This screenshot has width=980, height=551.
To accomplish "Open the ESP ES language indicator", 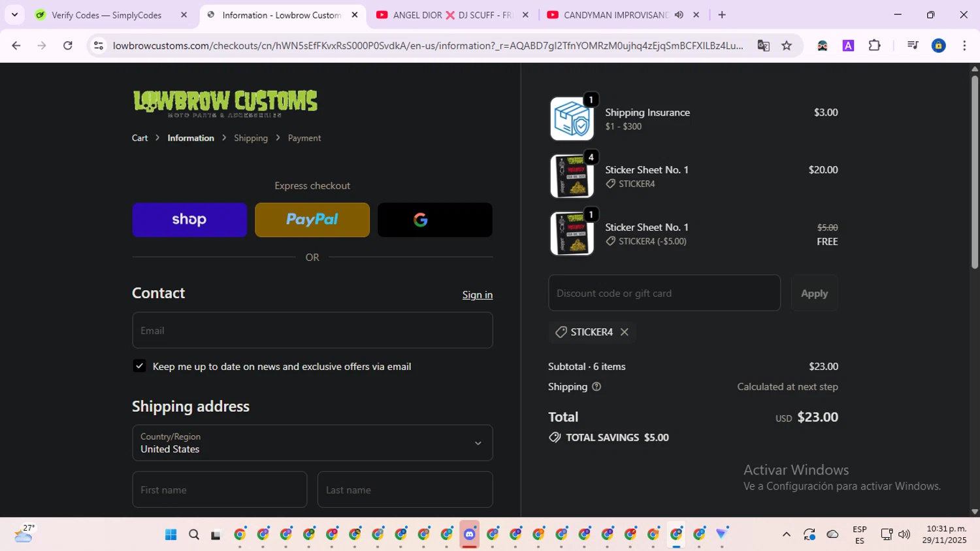I will (x=860, y=535).
